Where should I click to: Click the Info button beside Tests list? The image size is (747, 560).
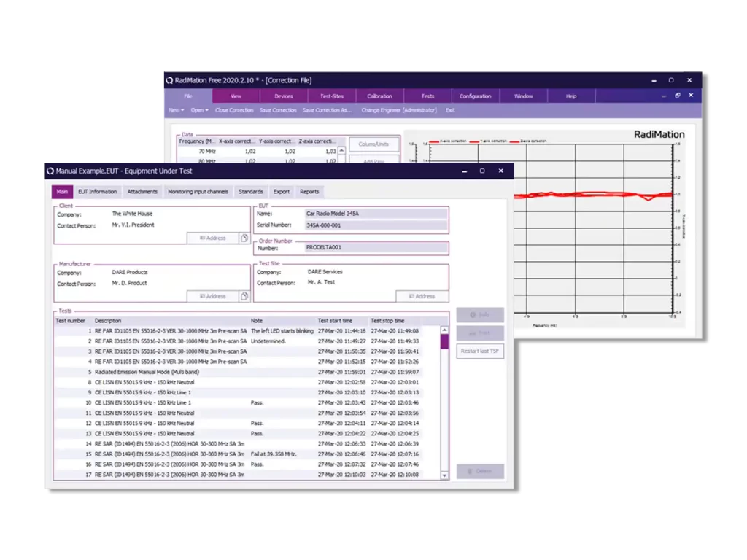(x=480, y=315)
